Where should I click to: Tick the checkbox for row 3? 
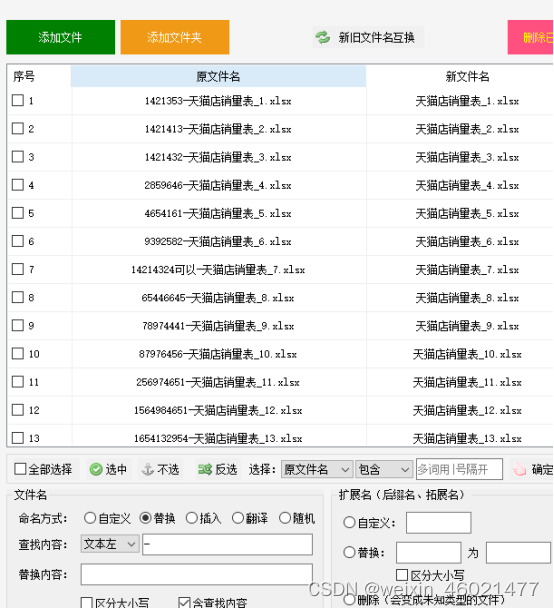[18, 157]
